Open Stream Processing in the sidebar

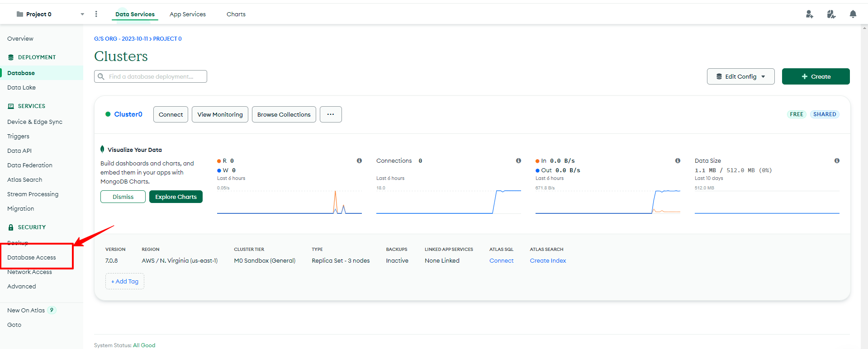33,194
